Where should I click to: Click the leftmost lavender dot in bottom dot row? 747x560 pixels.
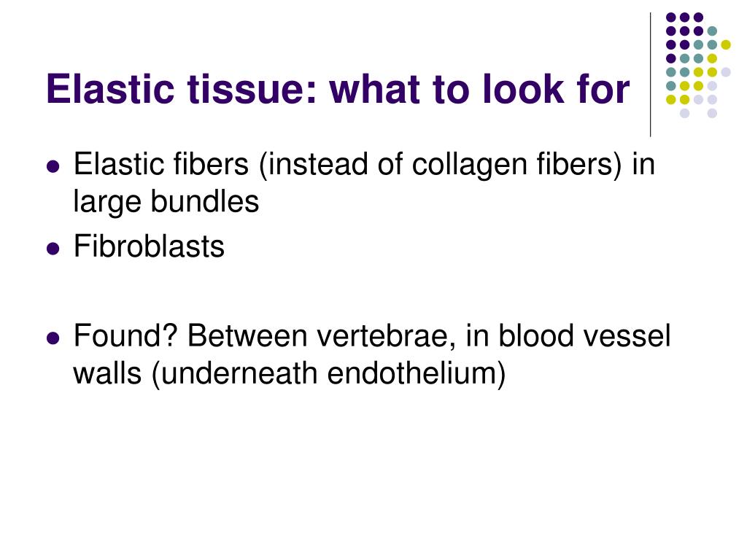click(x=684, y=113)
